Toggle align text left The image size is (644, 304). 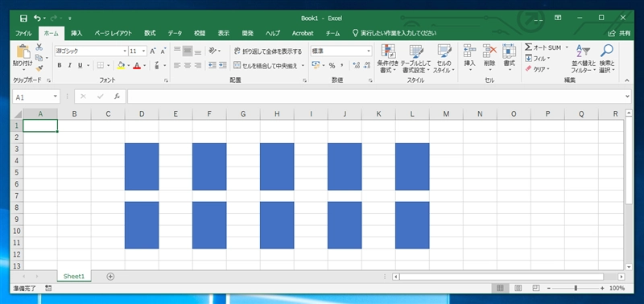(177, 65)
